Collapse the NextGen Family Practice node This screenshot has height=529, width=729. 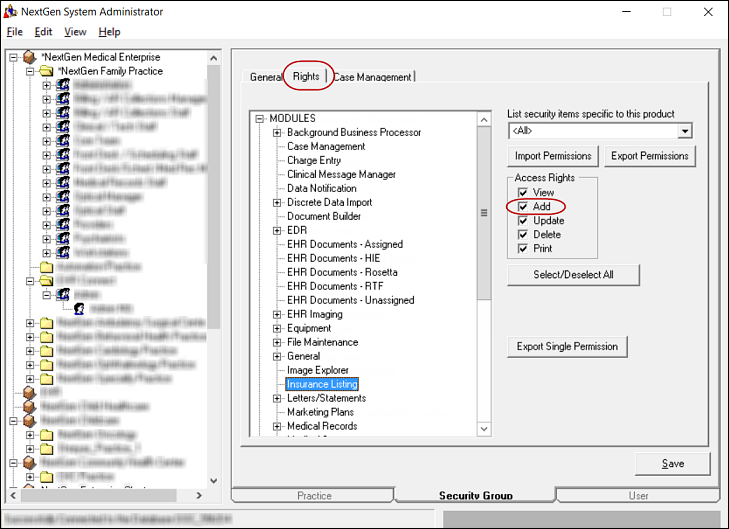(x=30, y=72)
